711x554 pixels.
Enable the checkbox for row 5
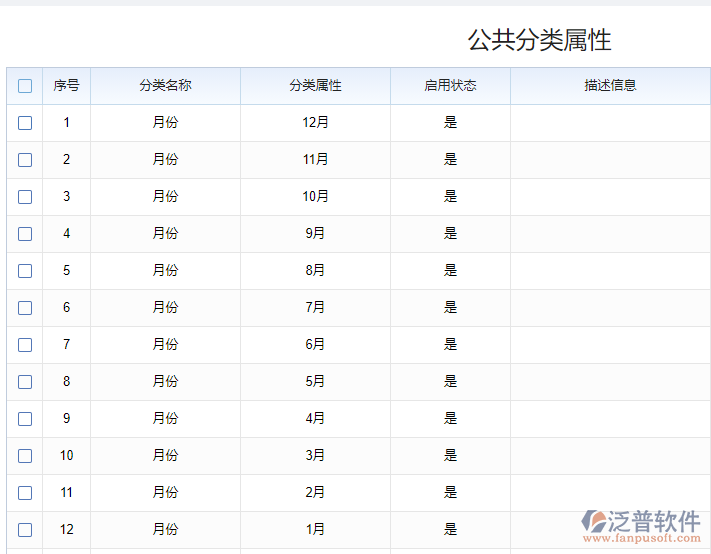25,271
